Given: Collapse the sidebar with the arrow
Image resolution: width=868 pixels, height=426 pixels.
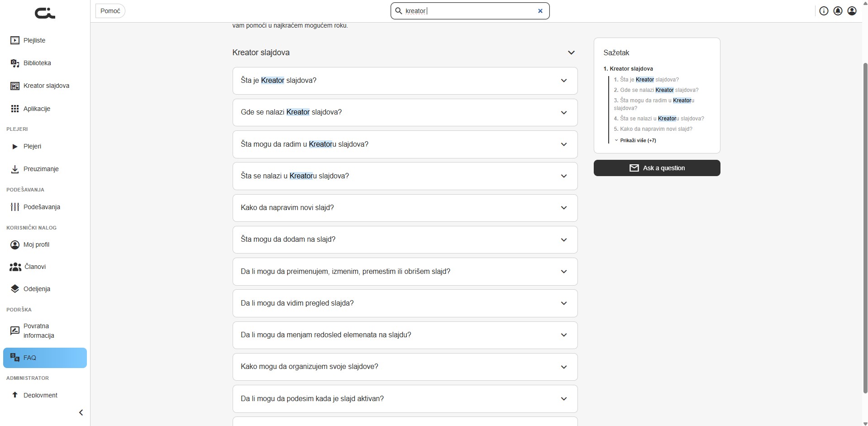Looking at the screenshot, I should (x=81, y=412).
